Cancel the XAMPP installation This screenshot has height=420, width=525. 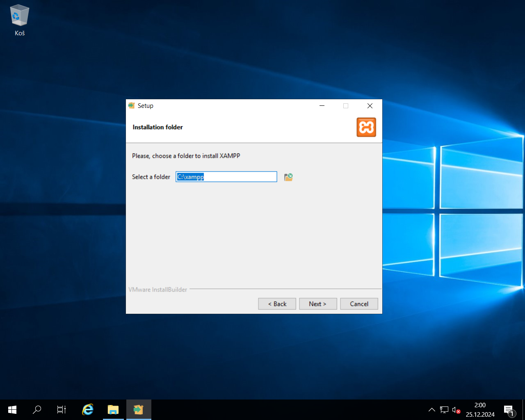(359, 304)
